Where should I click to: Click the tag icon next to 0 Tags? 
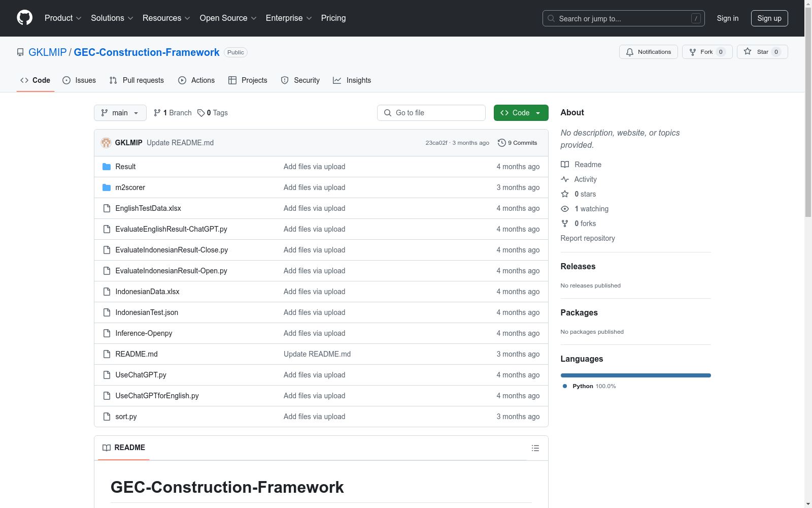click(201, 113)
